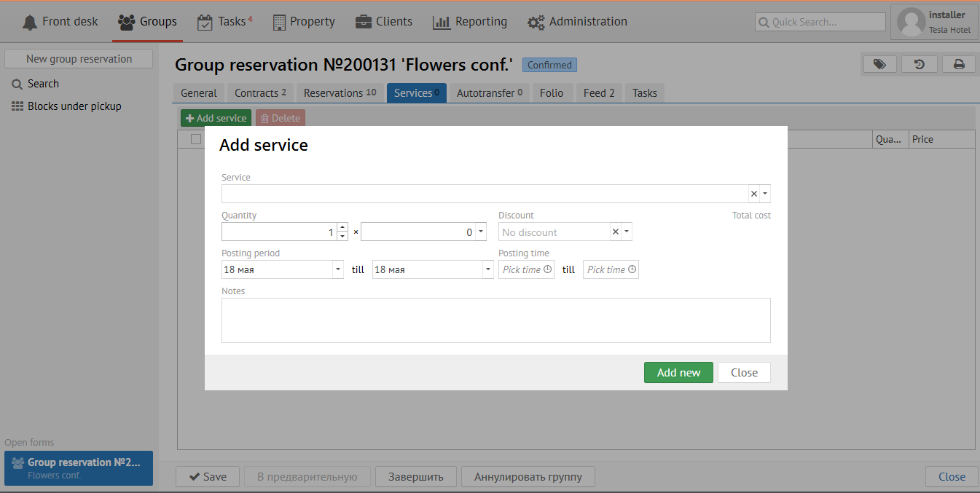Increase quantity with up stepper arrow
The height and width of the screenshot is (493, 980).
[x=342, y=228]
